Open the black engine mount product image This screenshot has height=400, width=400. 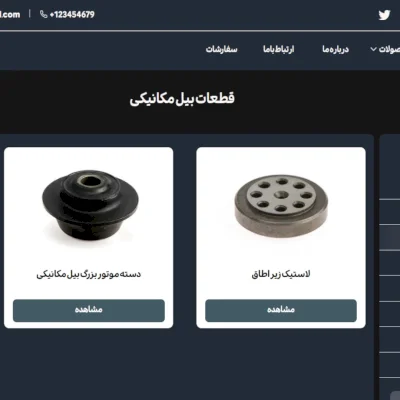(90, 206)
